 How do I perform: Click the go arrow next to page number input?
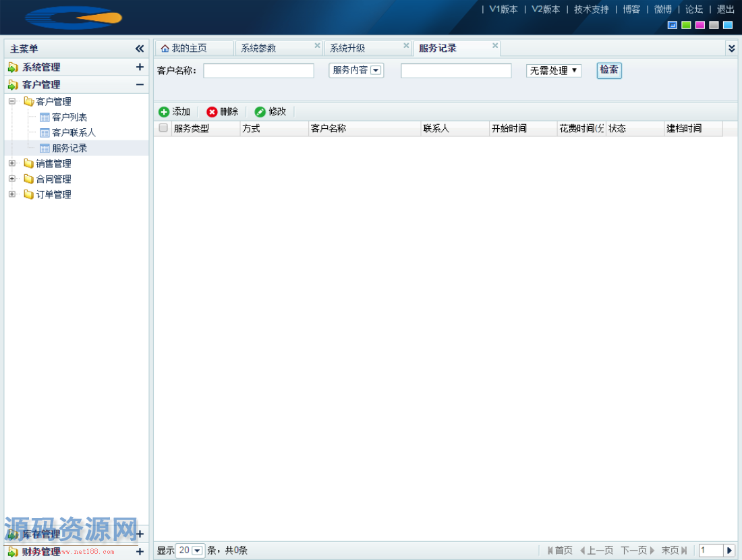pos(729,550)
